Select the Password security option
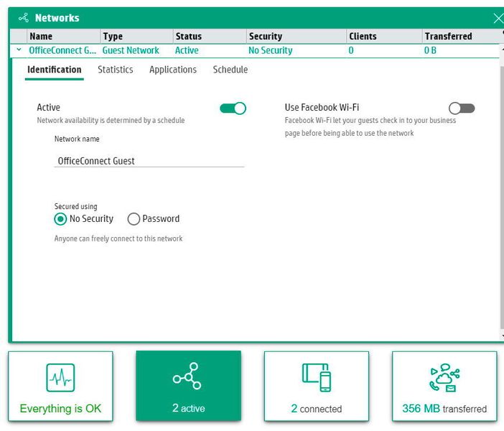The image size is (504, 431). pos(134,219)
